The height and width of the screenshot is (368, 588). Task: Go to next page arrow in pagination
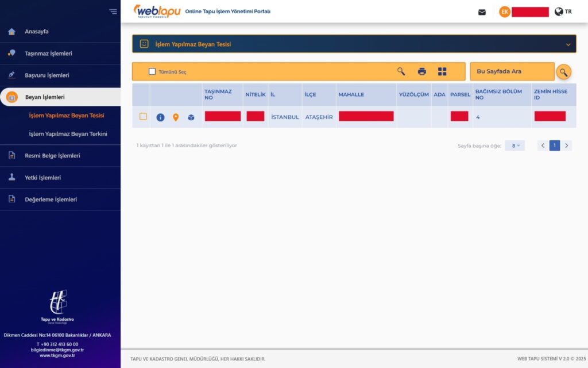tap(567, 146)
